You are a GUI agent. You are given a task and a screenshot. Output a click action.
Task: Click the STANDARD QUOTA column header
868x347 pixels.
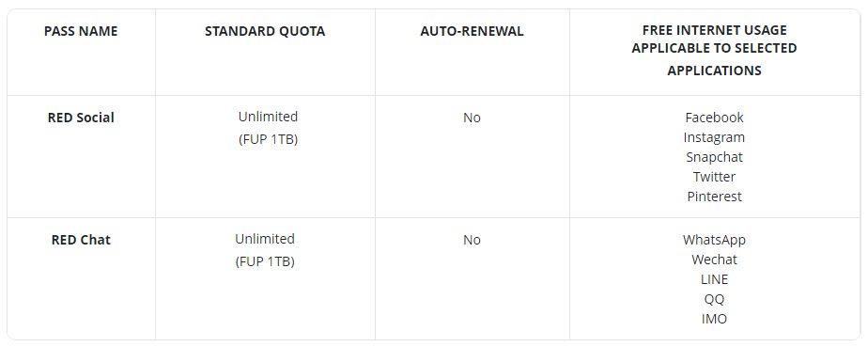coord(265,31)
